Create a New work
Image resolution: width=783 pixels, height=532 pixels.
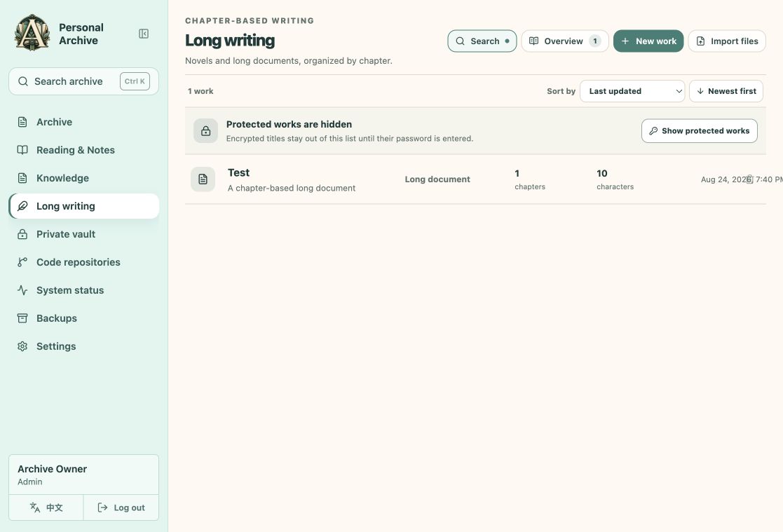(x=648, y=41)
